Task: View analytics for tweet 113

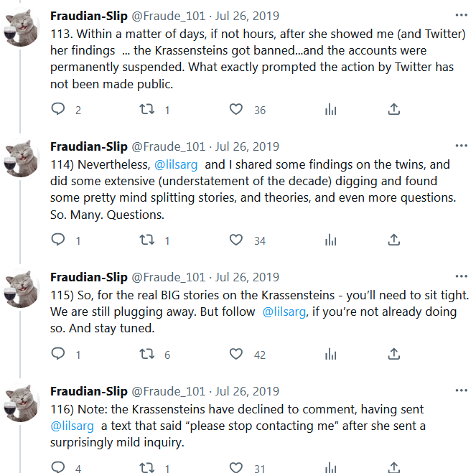Action: [331, 110]
